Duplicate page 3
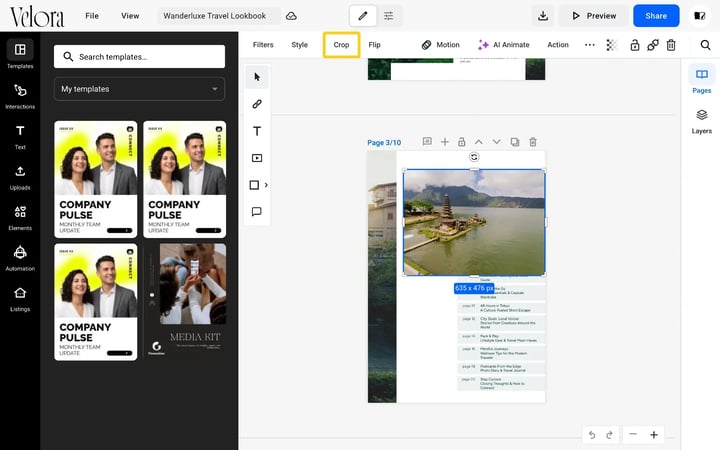This screenshot has width=720, height=450. pyautogui.click(x=515, y=142)
